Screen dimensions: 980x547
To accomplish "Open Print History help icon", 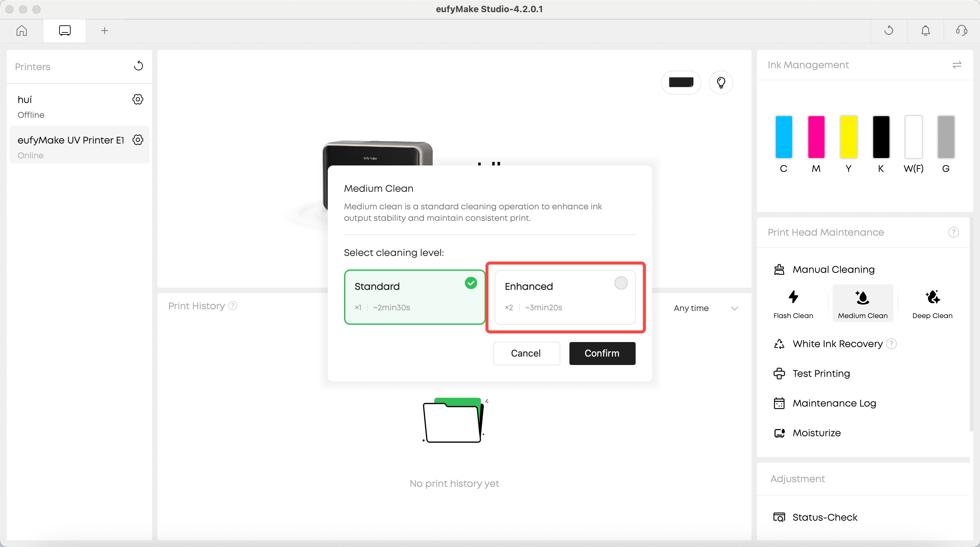I will click(233, 306).
